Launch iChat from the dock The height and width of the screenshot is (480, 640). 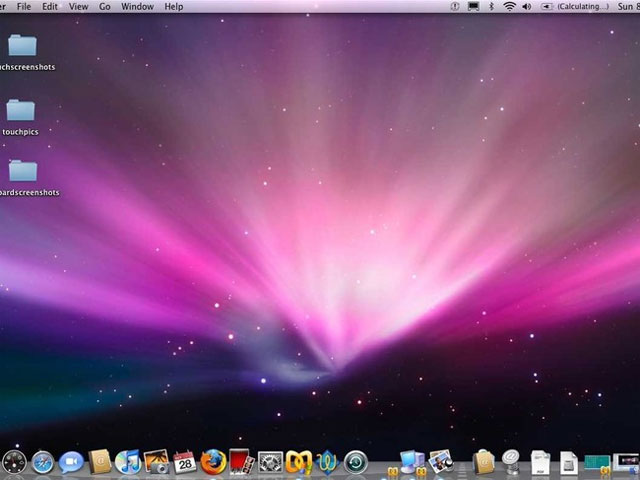[x=71, y=461]
